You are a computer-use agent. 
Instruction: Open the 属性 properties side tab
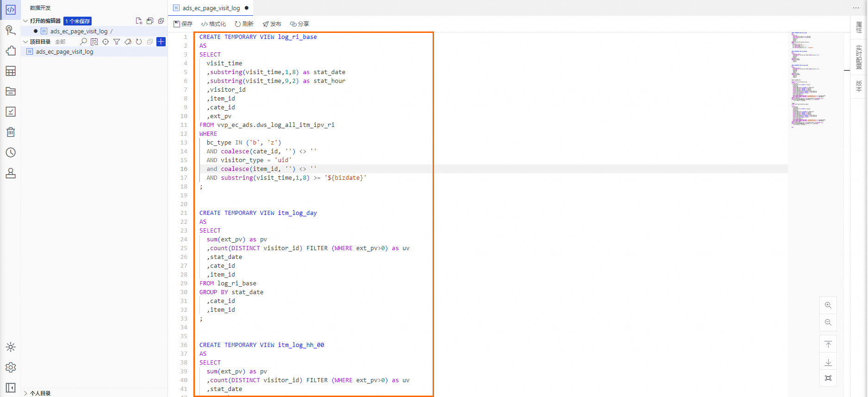pos(859,27)
